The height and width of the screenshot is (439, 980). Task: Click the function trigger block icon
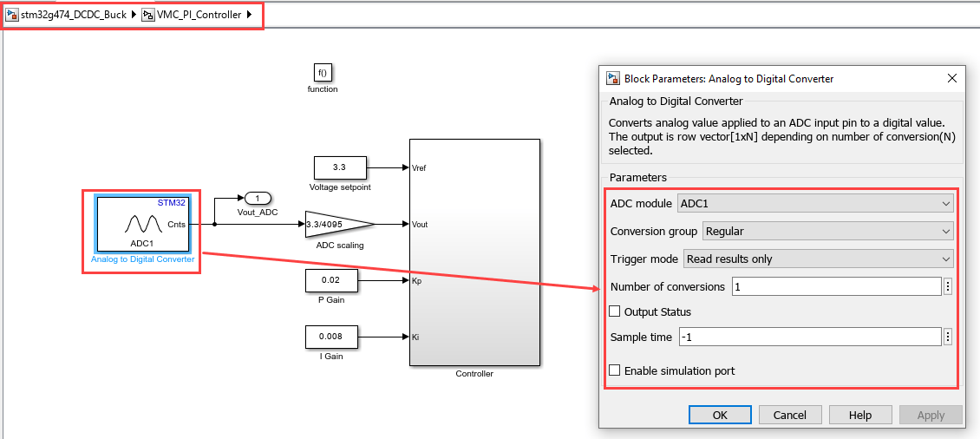tap(323, 73)
